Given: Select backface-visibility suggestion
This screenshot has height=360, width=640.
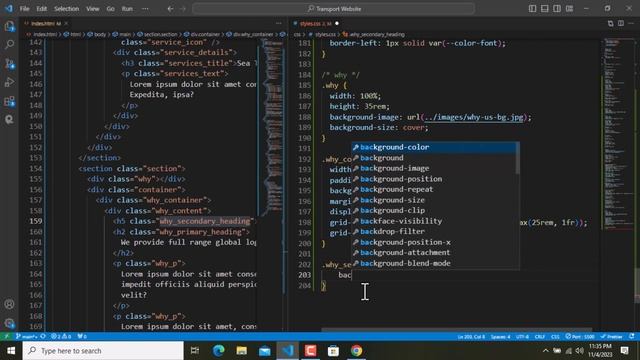Looking at the screenshot, I should pyautogui.click(x=433, y=221).
